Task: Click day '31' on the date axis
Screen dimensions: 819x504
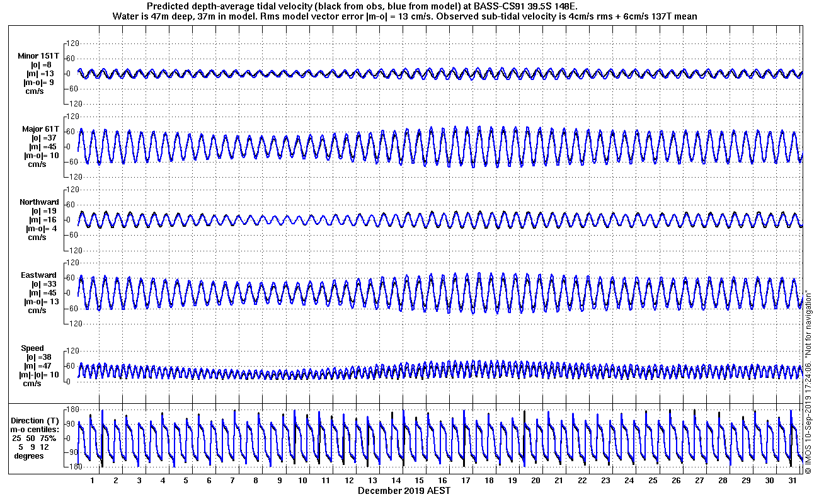Action: click(793, 481)
